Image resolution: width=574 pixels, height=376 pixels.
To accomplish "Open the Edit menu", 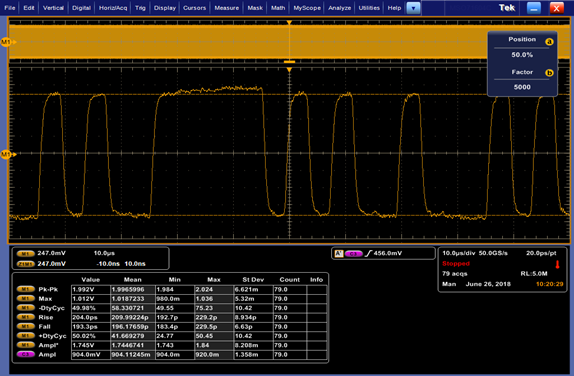I will click(29, 8).
